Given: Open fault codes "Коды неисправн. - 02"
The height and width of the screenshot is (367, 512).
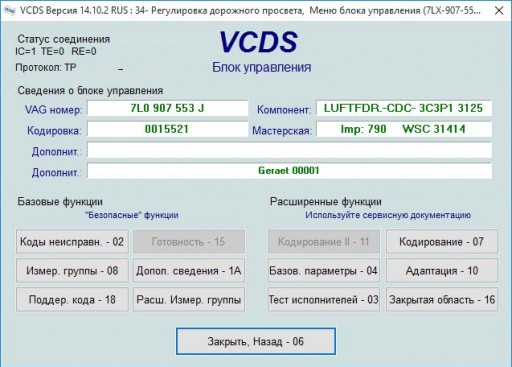Looking at the screenshot, I should click(x=72, y=242).
